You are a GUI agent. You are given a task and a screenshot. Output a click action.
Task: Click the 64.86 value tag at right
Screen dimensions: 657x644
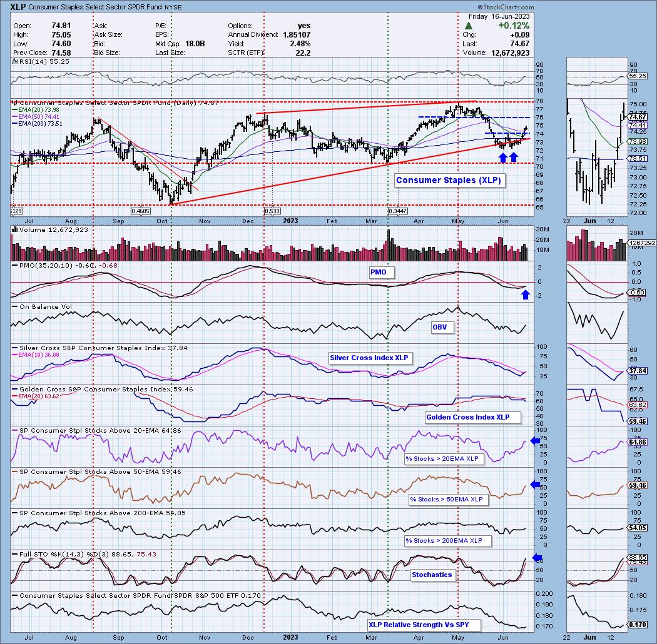click(637, 442)
